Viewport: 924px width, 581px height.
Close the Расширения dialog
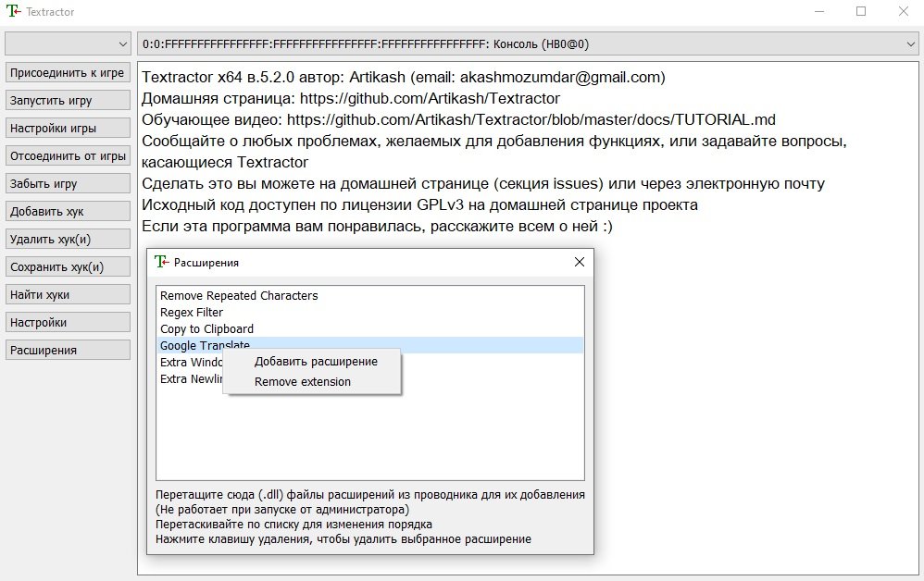tap(580, 262)
